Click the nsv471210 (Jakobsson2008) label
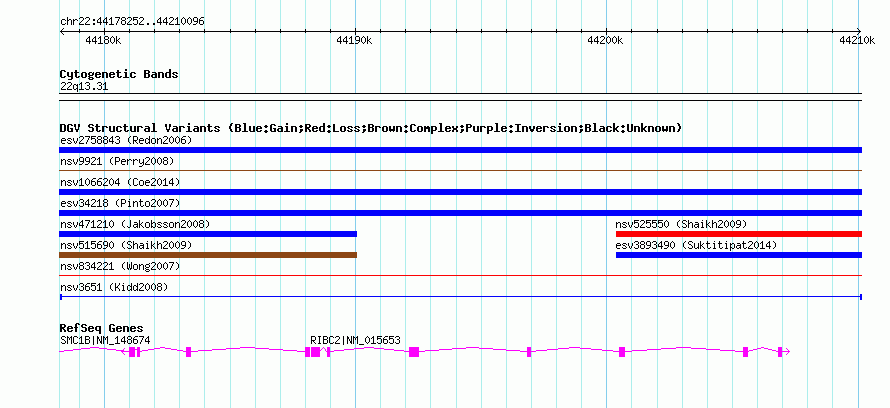Image resolution: width=890 pixels, height=408 pixels. click(x=135, y=224)
